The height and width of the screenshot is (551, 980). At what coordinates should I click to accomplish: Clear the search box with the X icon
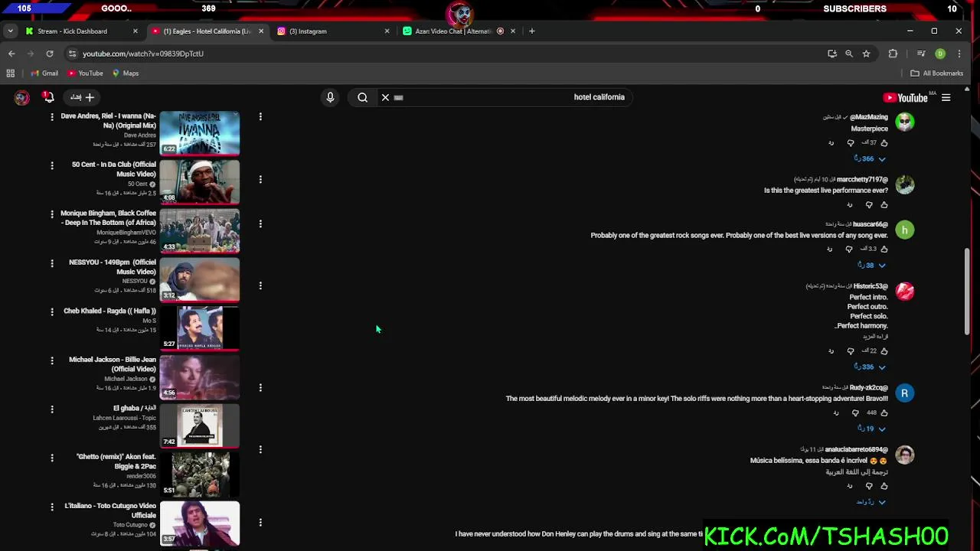click(385, 97)
